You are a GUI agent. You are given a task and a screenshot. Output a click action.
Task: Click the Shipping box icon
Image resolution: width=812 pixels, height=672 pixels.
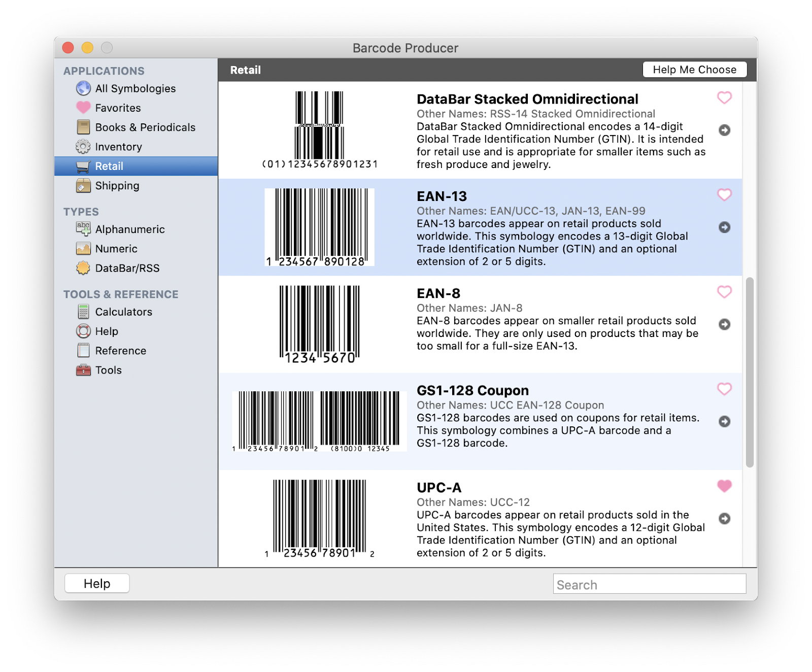coord(83,185)
